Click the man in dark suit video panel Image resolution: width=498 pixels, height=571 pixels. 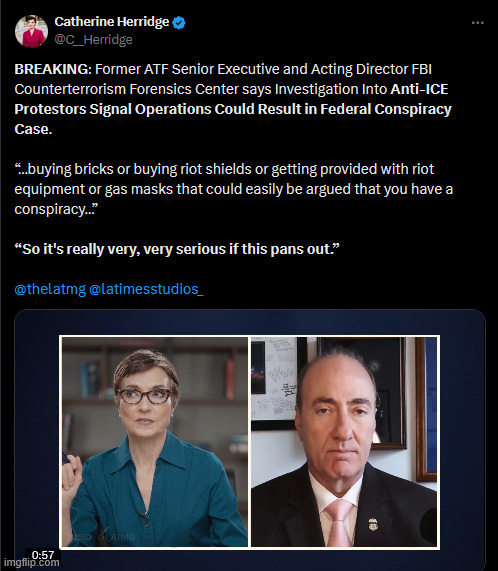click(x=344, y=442)
